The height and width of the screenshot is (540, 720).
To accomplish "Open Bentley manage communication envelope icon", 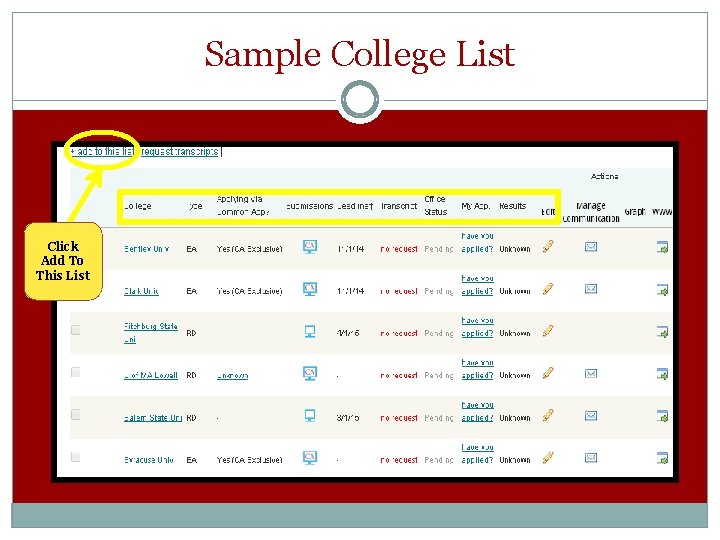I will pyautogui.click(x=591, y=247).
